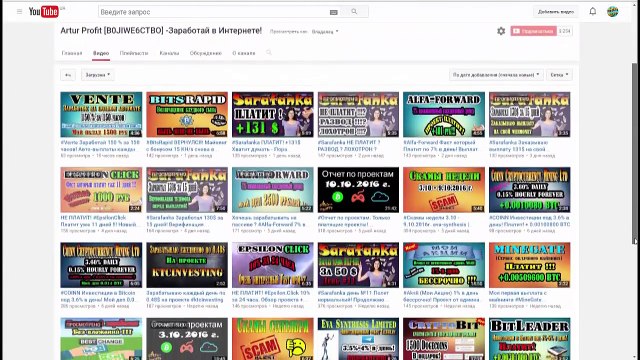Open the Eva Synthesis Limited thumbnail
This screenshot has width=640, height=360.
(358, 339)
